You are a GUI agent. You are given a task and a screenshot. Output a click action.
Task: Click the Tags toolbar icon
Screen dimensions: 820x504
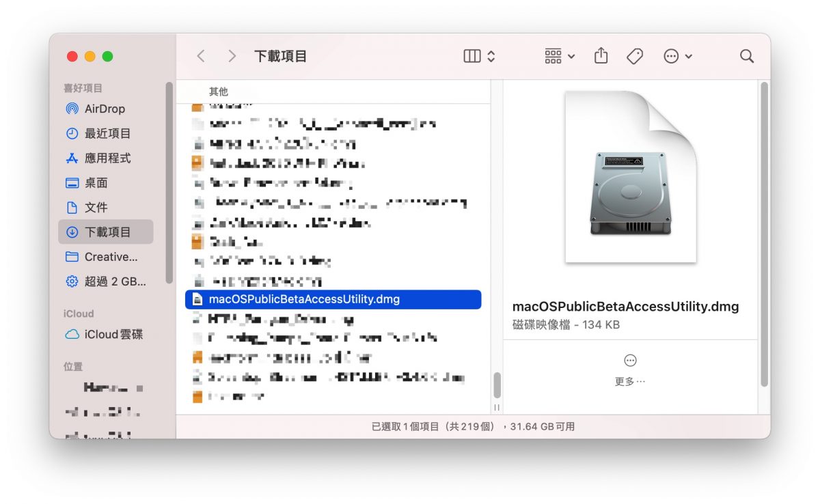coord(635,57)
